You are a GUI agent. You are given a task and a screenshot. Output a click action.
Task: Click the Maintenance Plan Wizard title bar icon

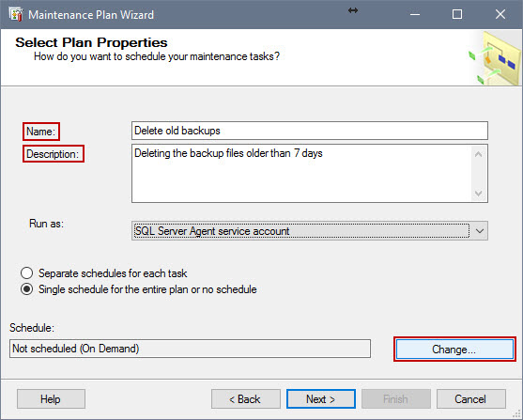pos(16,15)
